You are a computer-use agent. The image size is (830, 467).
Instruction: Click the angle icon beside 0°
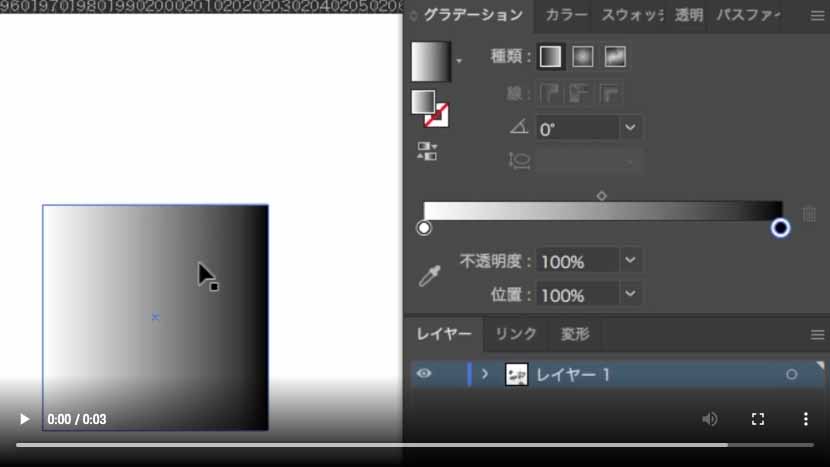pos(519,128)
